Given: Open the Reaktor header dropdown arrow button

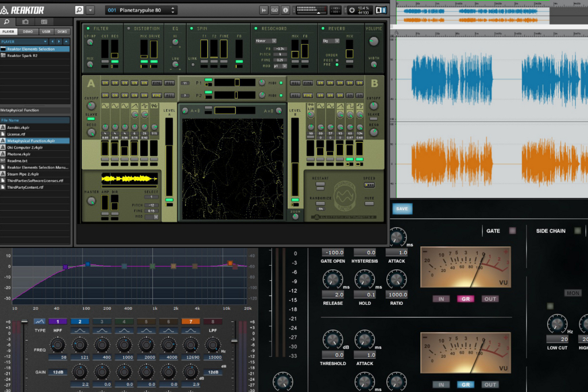Looking at the screenshot, I should click(90, 10).
